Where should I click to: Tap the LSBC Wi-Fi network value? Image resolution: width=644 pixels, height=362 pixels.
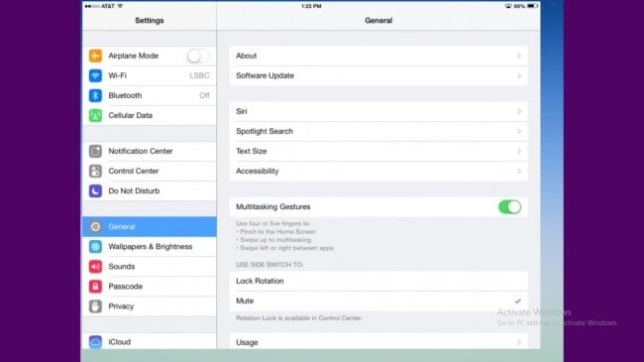199,75
